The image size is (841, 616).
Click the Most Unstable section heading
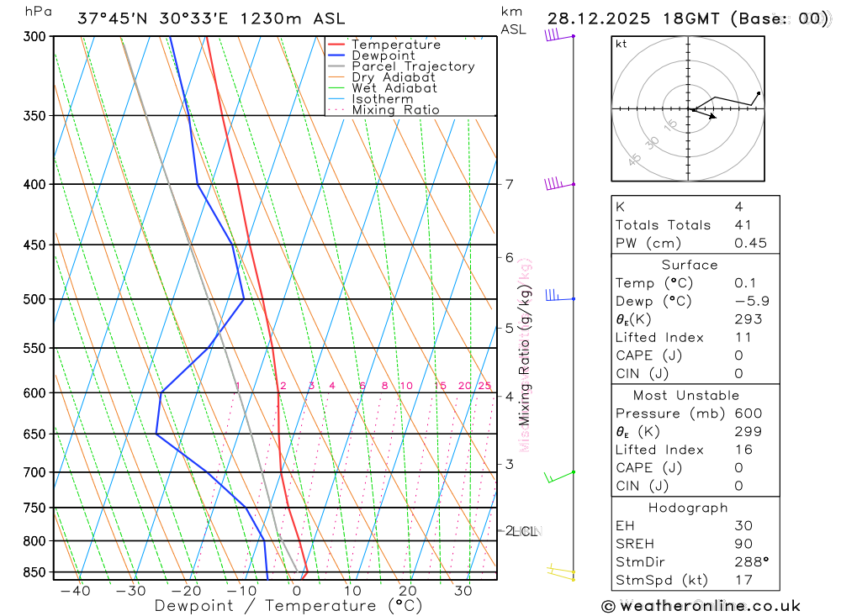(686, 395)
